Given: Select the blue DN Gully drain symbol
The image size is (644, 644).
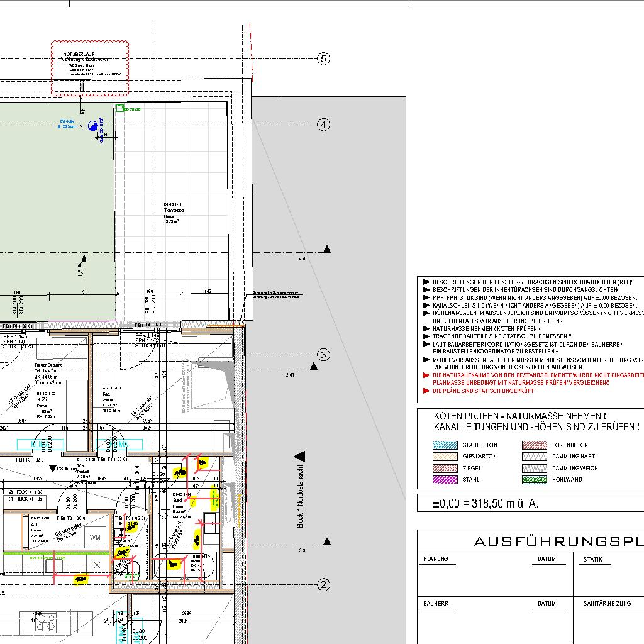Looking at the screenshot, I should [x=93, y=125].
